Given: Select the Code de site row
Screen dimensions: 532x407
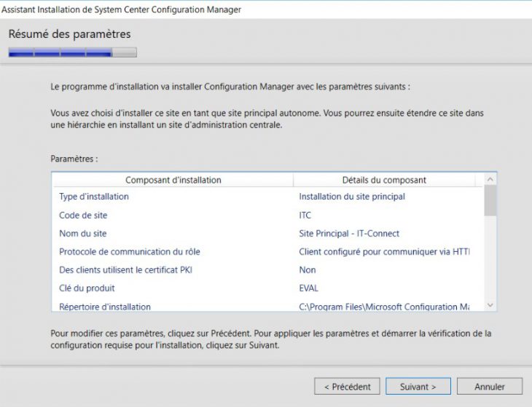Looking at the screenshot, I should [83, 216].
